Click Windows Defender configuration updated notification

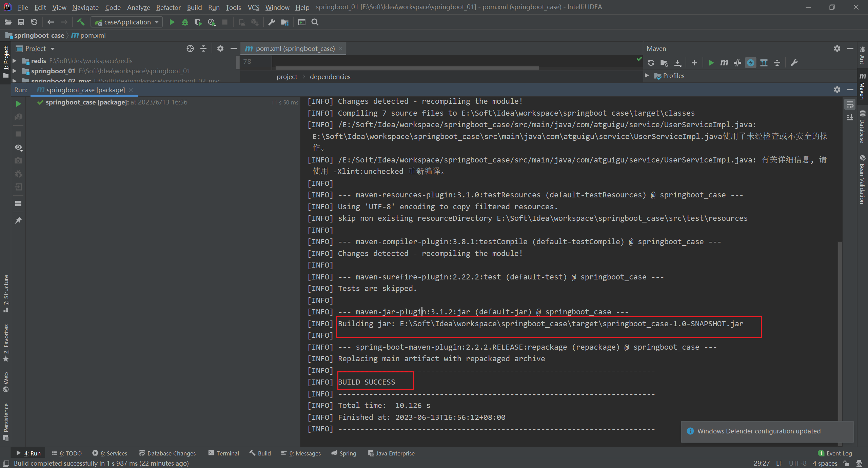coord(767,431)
